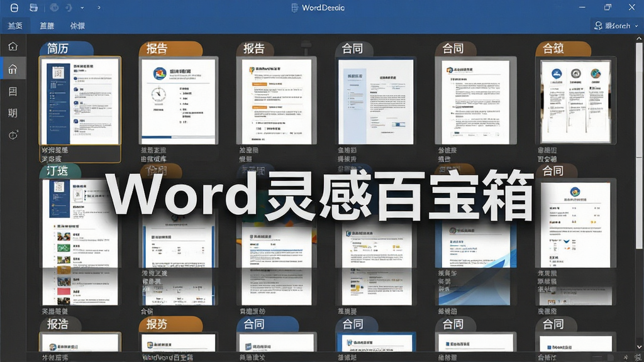Select the orange 报告 category tab
The width and height of the screenshot is (644, 362).
coord(170,48)
